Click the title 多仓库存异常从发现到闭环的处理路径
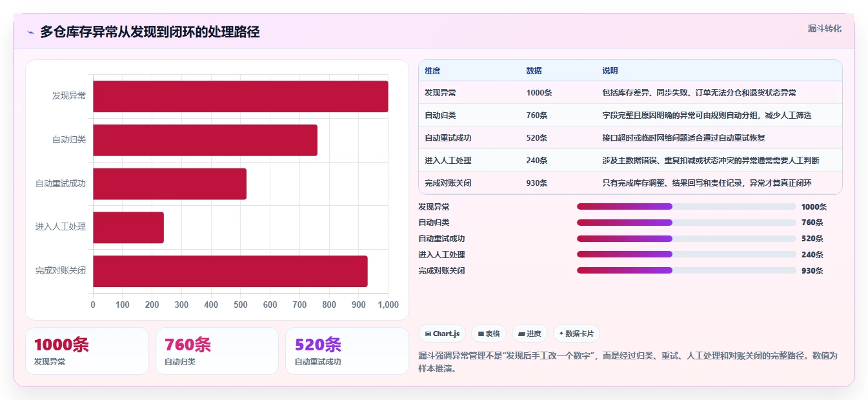This screenshot has width=868, height=400. coord(150,32)
